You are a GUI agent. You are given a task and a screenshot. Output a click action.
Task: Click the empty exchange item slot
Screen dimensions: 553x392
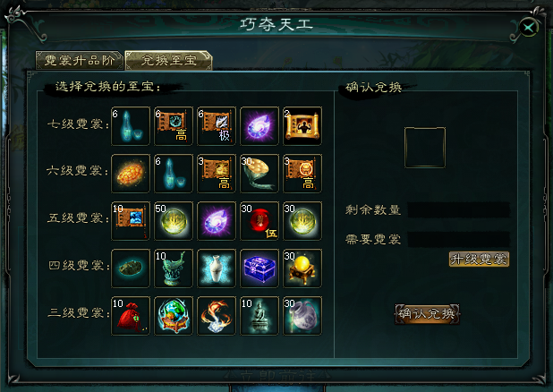coord(425,148)
